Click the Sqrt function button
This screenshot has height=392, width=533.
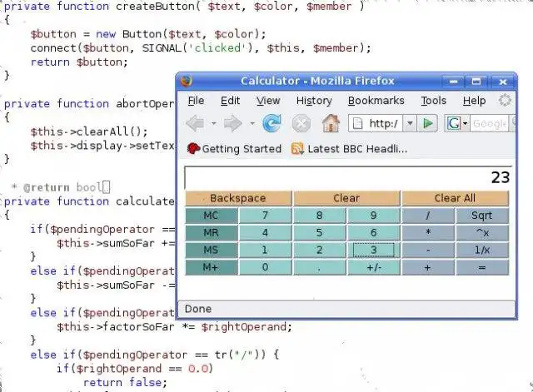[x=482, y=216]
